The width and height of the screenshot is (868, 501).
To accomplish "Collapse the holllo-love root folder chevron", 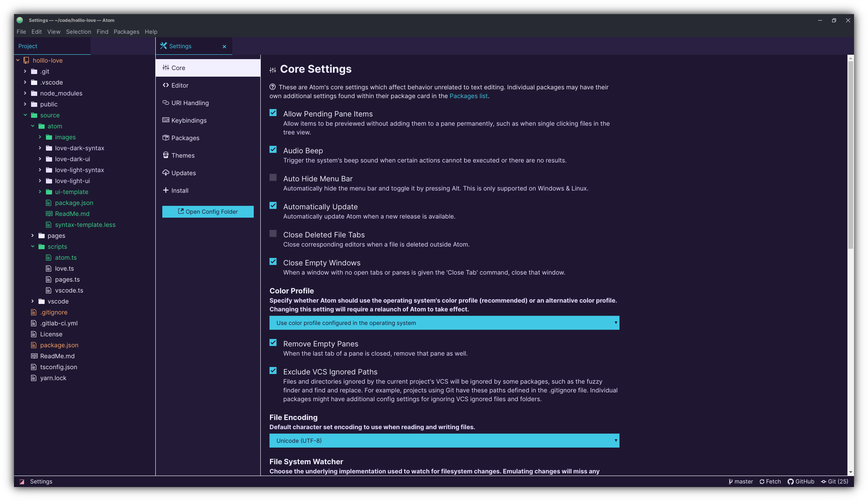I will click(x=18, y=60).
